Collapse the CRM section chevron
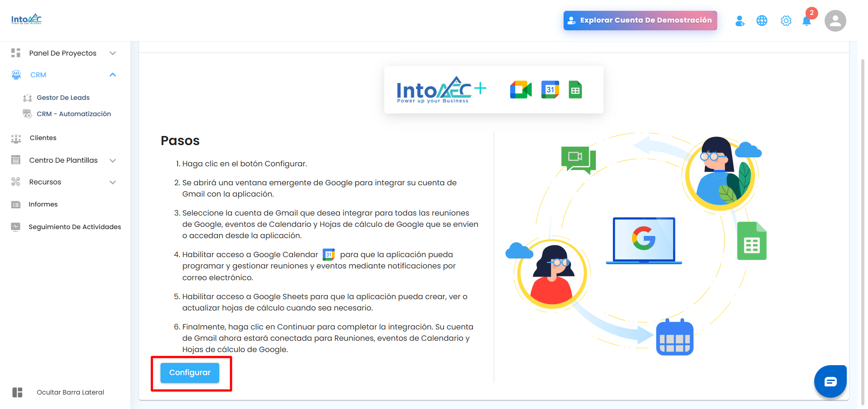The image size is (868, 409). click(x=113, y=75)
